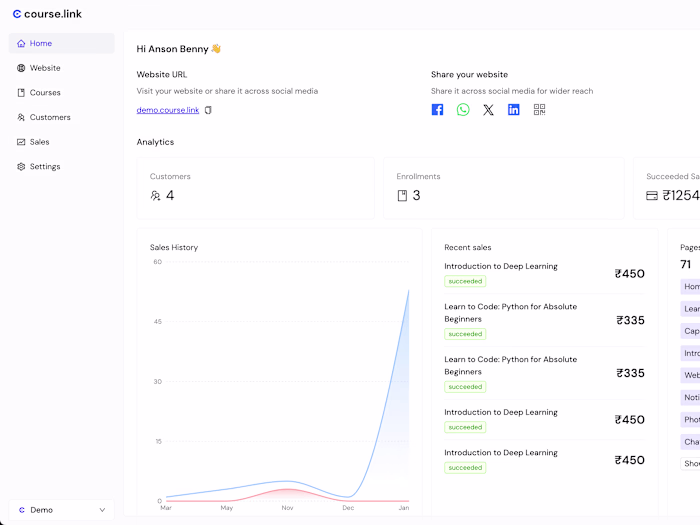Open the QR code share option
The width and height of the screenshot is (700, 525).
point(540,110)
